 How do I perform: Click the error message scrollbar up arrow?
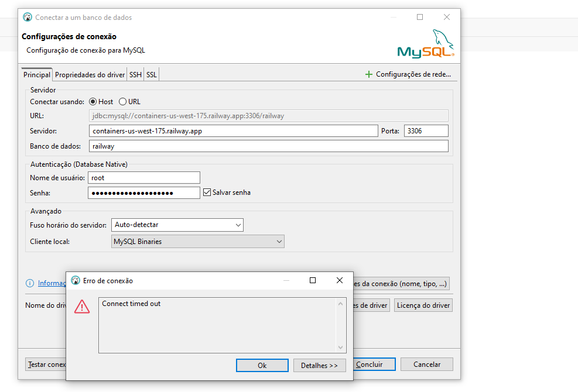point(341,304)
